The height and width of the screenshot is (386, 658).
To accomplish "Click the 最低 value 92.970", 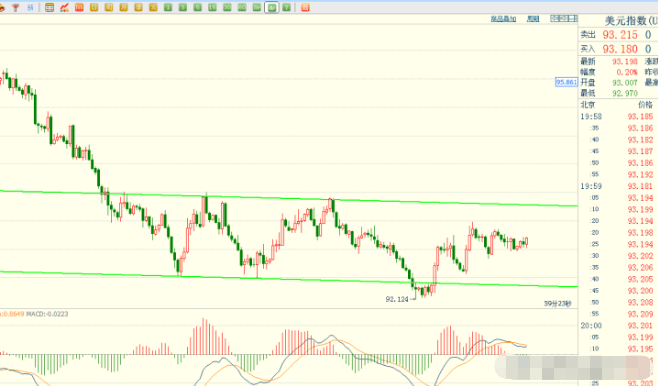I will pyautogui.click(x=624, y=93).
